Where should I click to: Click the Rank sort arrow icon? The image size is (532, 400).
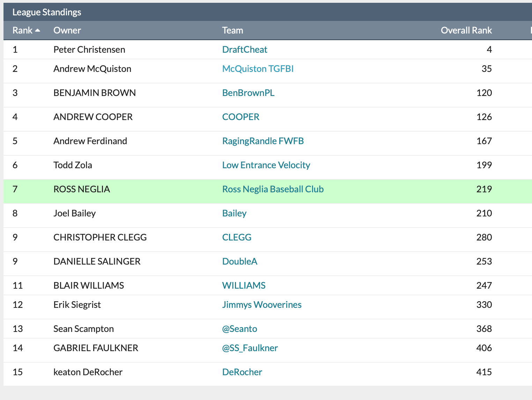click(x=37, y=30)
